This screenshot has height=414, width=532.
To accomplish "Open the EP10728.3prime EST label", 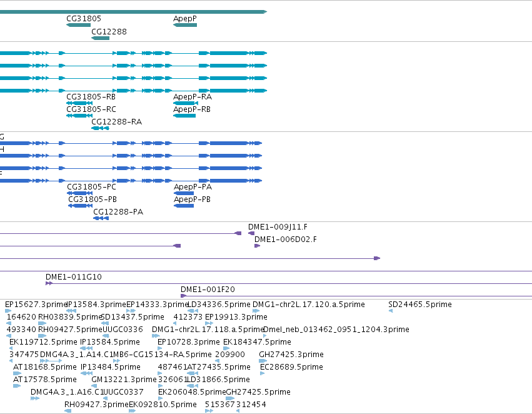I will [189, 342].
